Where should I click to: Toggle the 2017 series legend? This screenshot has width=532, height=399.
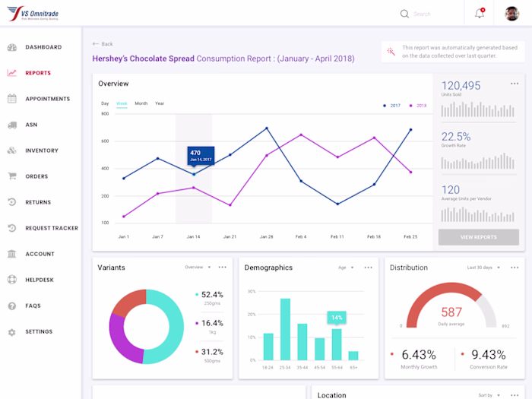pos(392,106)
